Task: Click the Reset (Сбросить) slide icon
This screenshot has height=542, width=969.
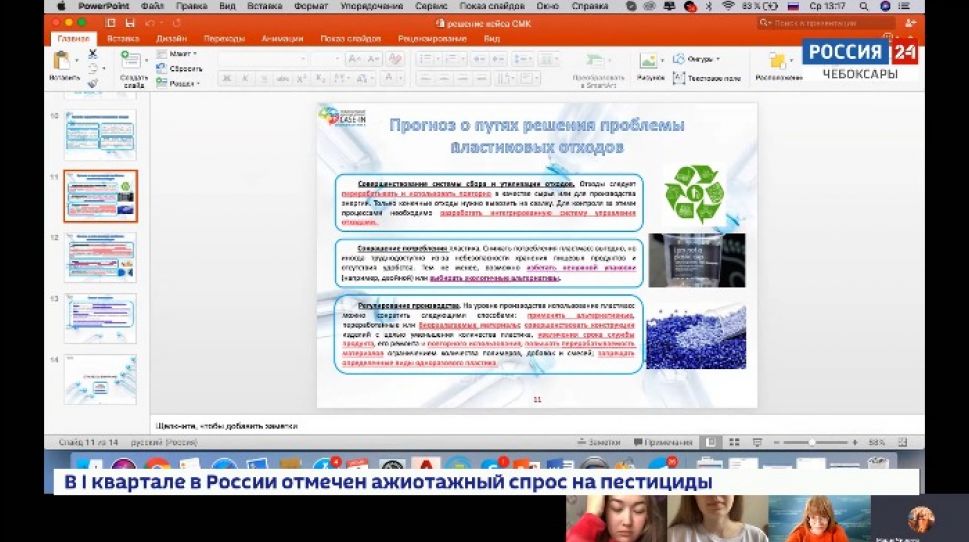Action: tap(161, 69)
